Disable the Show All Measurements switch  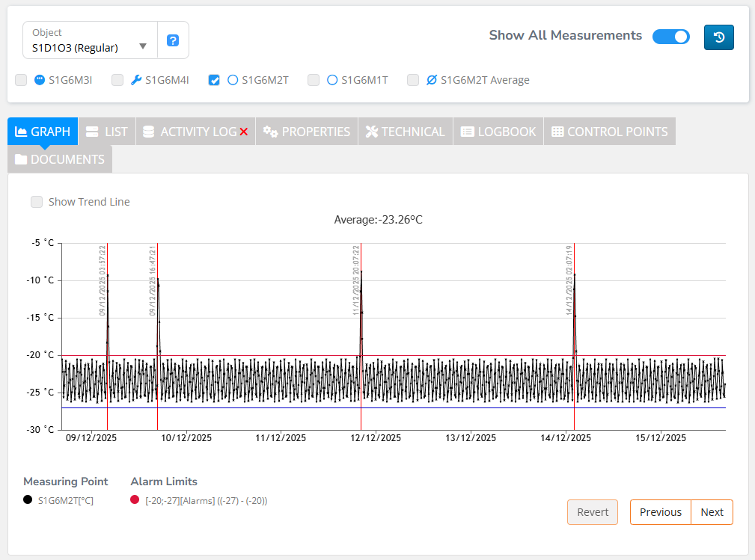tap(670, 37)
